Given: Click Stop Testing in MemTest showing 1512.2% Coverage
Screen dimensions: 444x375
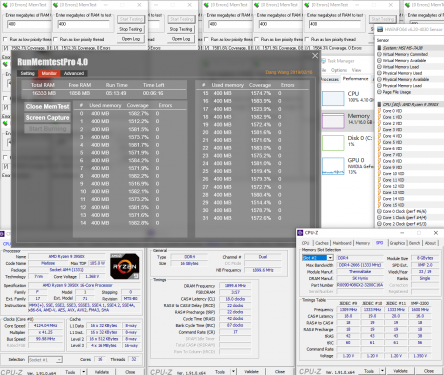Looking at the screenshot, I should click(x=131, y=29).
